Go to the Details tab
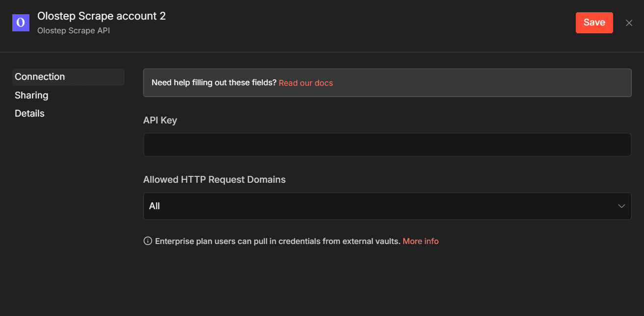 coord(29,113)
